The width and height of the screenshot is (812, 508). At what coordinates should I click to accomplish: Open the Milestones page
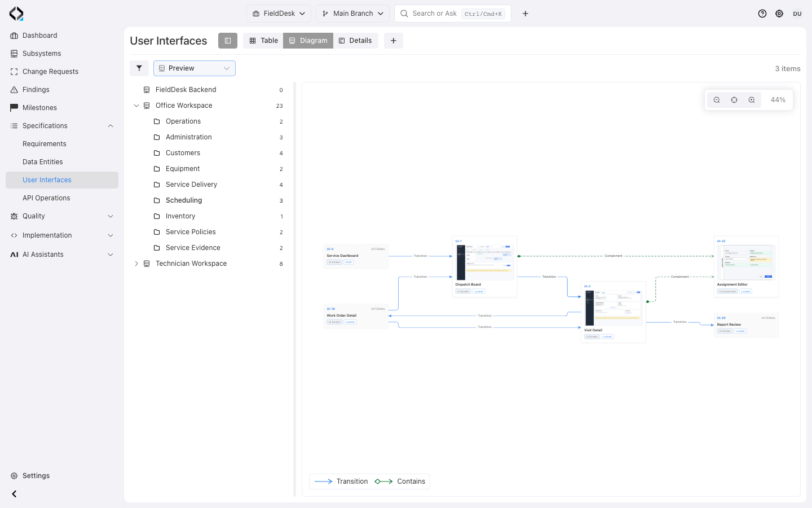pos(62,108)
